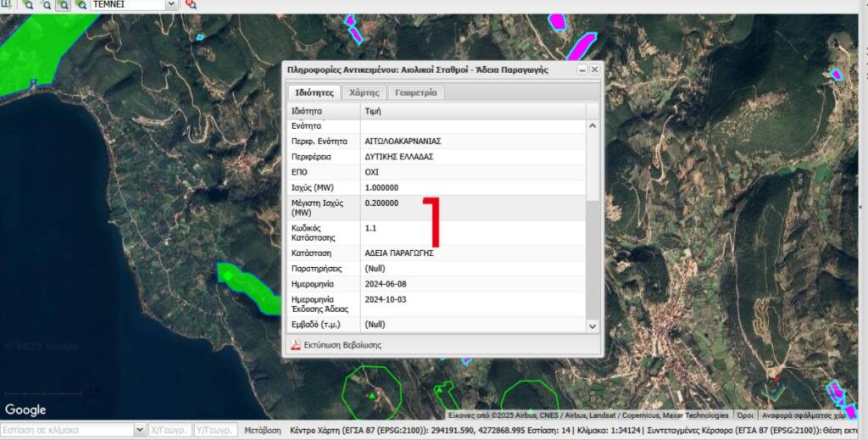Click the X/Γεωγρ. coordinate input field
868x440 pixels.
point(170,430)
